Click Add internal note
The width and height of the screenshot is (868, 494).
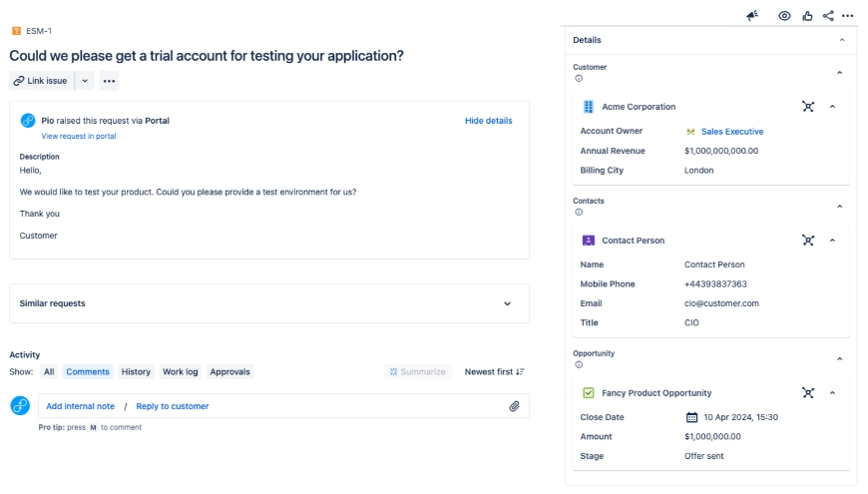80,406
